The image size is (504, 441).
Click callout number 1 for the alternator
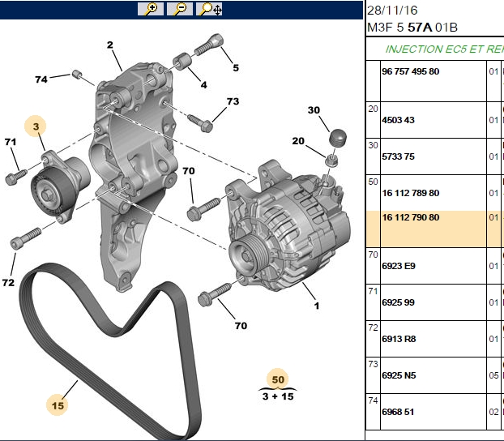[317, 306]
